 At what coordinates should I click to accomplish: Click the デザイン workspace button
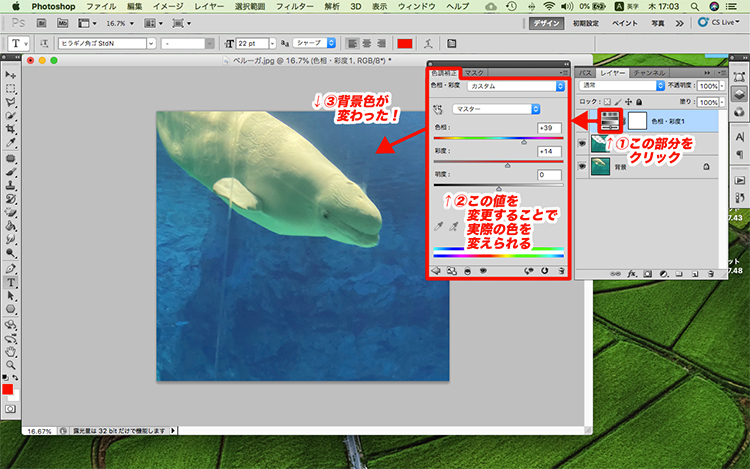pyautogui.click(x=546, y=23)
